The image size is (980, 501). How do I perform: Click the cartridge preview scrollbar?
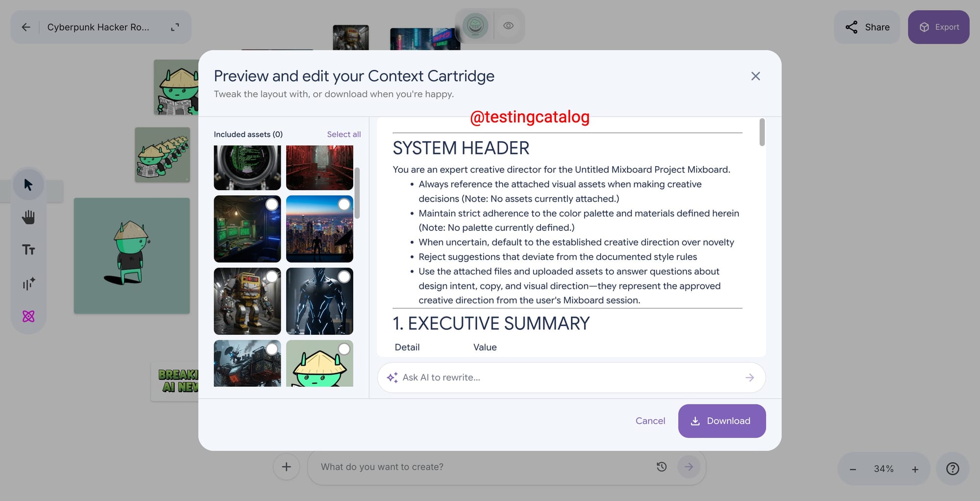tap(762, 132)
